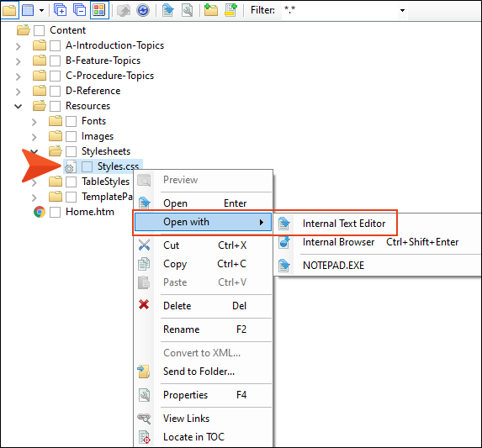This screenshot has height=448, width=482.
Task: Select the Images folder in tree
Action: [x=98, y=136]
